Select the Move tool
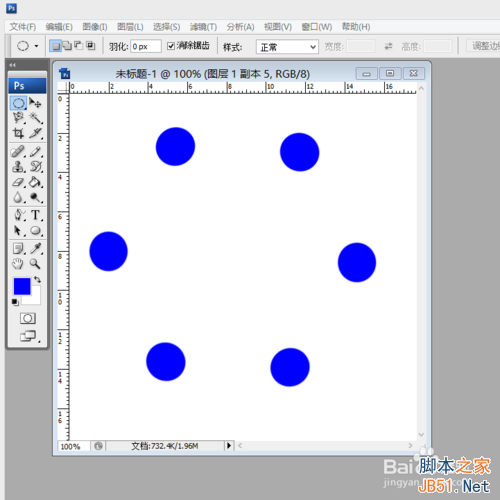Screen dimensions: 500x500 point(35,103)
